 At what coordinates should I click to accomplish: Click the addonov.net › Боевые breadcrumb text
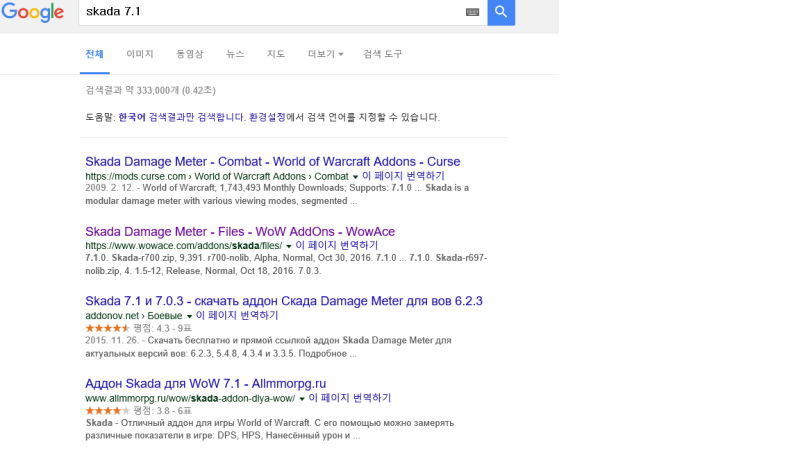point(134,316)
